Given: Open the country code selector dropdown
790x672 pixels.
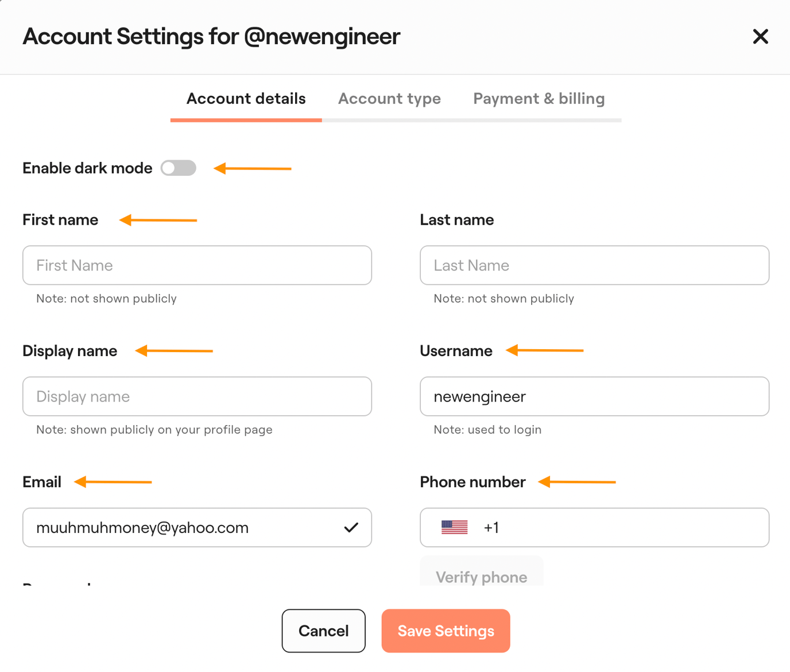Looking at the screenshot, I should pyautogui.click(x=454, y=527).
